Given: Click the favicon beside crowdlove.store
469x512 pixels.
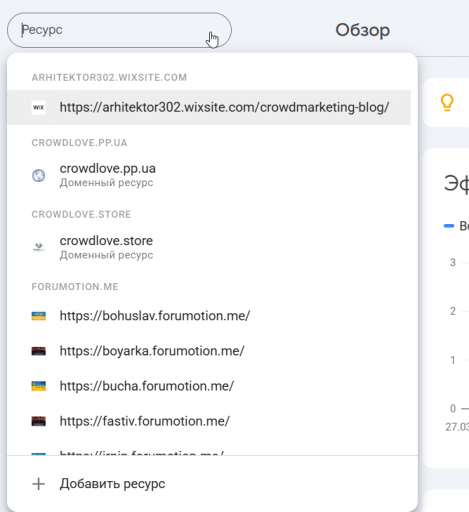Looking at the screenshot, I should [38, 247].
